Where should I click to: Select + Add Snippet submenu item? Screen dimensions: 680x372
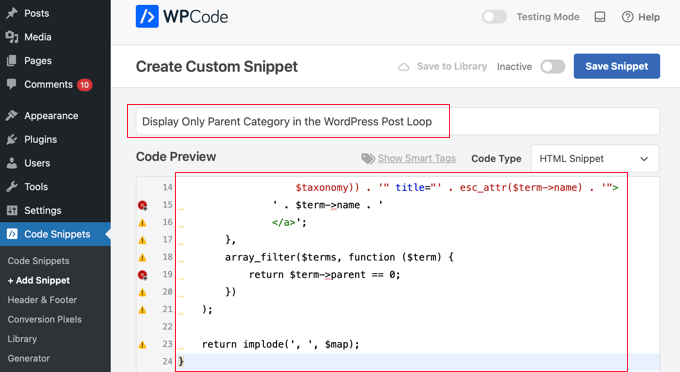(39, 281)
